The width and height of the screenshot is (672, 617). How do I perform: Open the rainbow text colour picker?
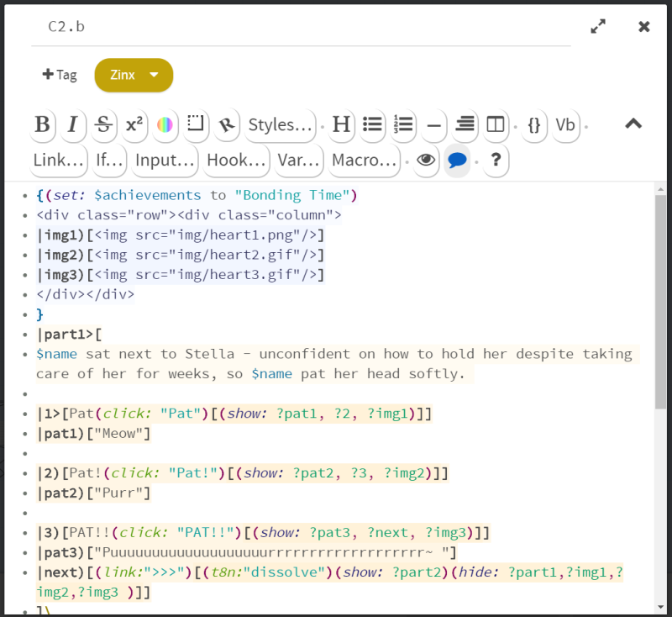(x=165, y=124)
